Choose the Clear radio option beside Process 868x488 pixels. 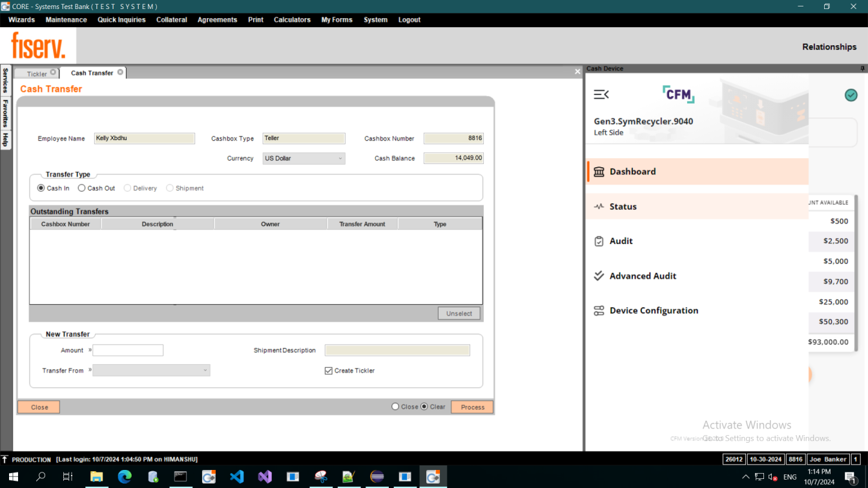tap(424, 407)
